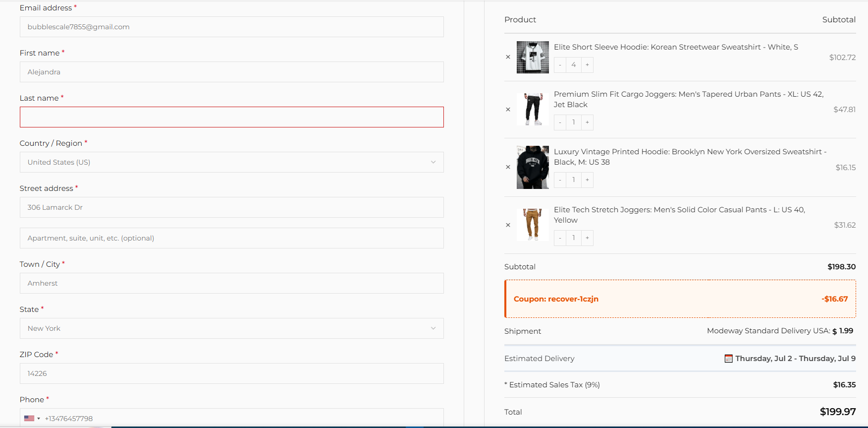The image size is (868, 428).
Task: Decrease quantity of Luxury Vintage Printed Hoodie
Action: point(560,180)
